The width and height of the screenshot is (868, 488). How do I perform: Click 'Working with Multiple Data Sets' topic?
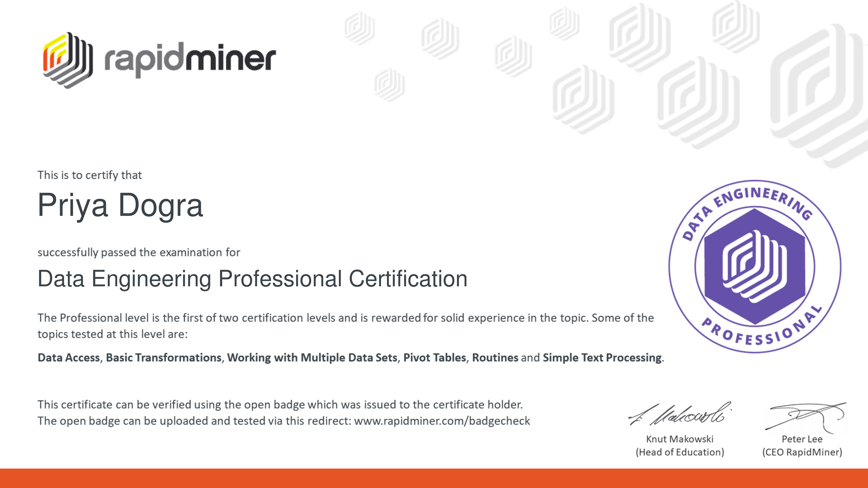coord(312,358)
